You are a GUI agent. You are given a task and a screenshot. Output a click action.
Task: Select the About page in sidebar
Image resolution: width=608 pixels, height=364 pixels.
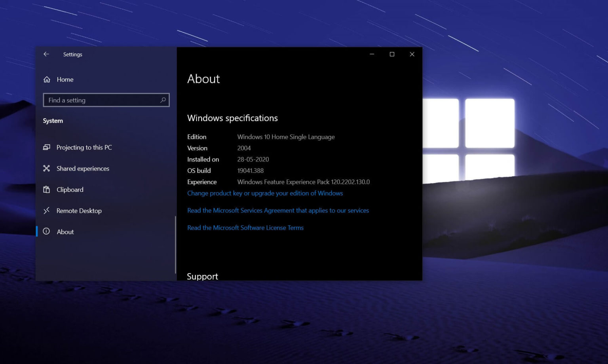coord(65,232)
